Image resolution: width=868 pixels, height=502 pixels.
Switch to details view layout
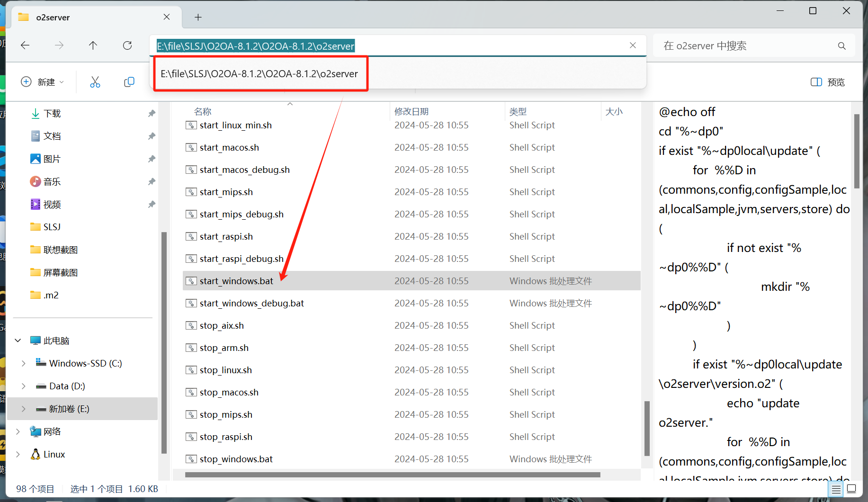tap(836, 489)
